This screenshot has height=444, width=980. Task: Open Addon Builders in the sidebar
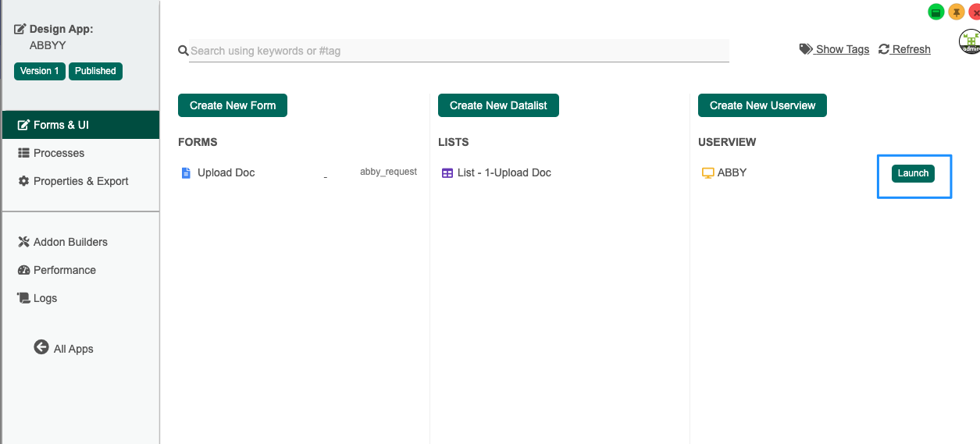pos(70,242)
